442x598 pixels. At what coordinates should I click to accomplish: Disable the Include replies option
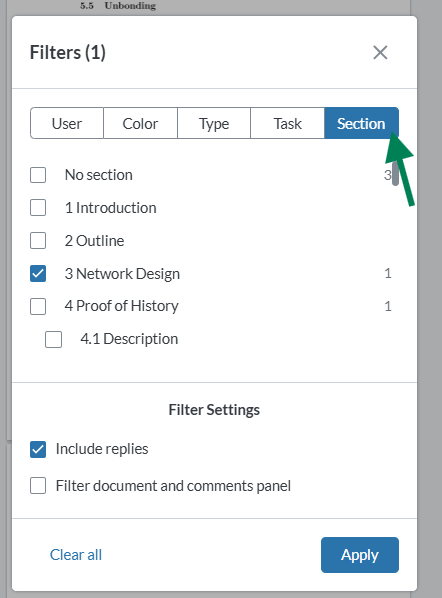(x=38, y=449)
